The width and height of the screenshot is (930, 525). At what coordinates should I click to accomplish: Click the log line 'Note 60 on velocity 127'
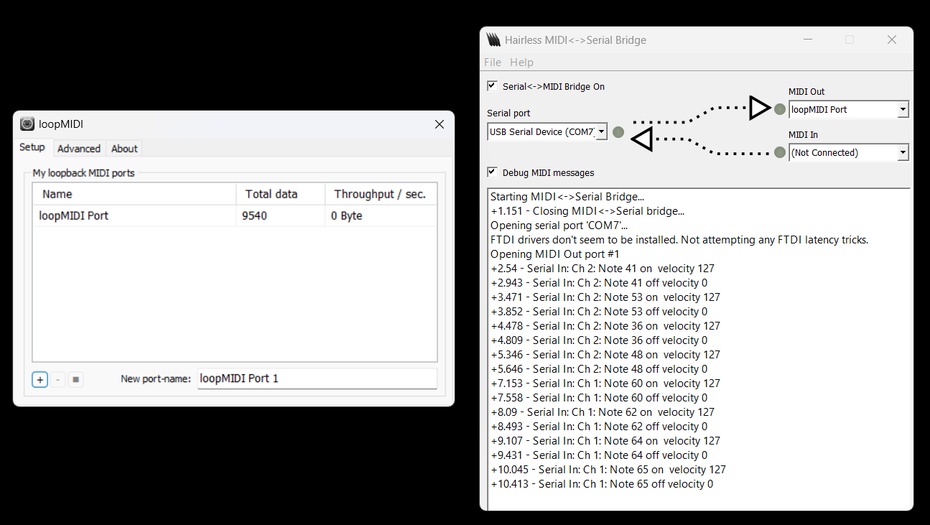point(605,383)
